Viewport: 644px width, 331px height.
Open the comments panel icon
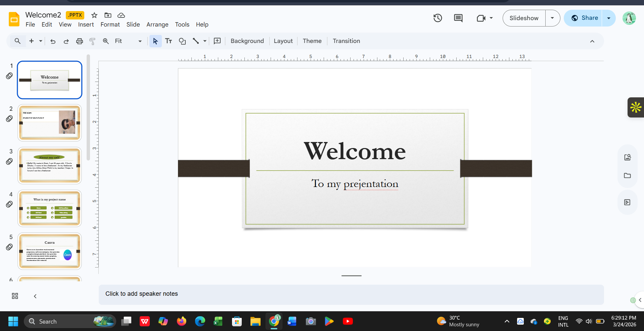458,18
